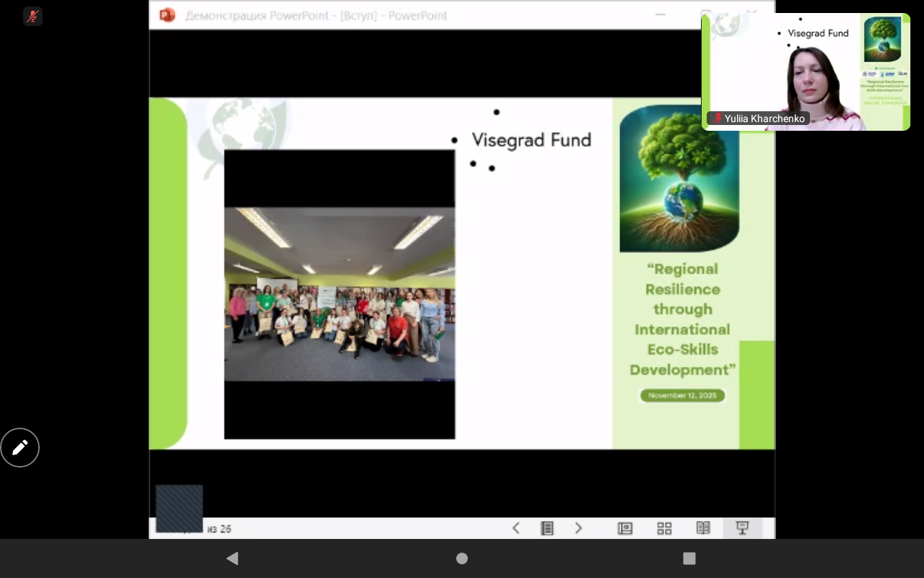The height and width of the screenshot is (578, 924).
Task: Advance to the next slide arrow
Action: 578,528
